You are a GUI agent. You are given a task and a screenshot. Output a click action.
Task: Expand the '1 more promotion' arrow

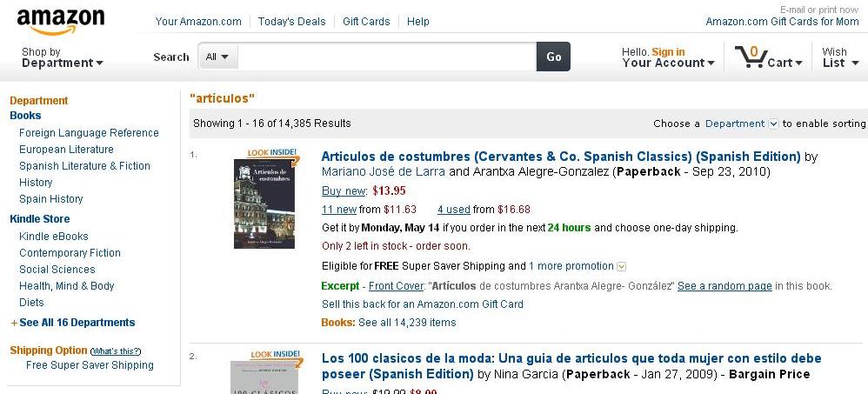[621, 266]
